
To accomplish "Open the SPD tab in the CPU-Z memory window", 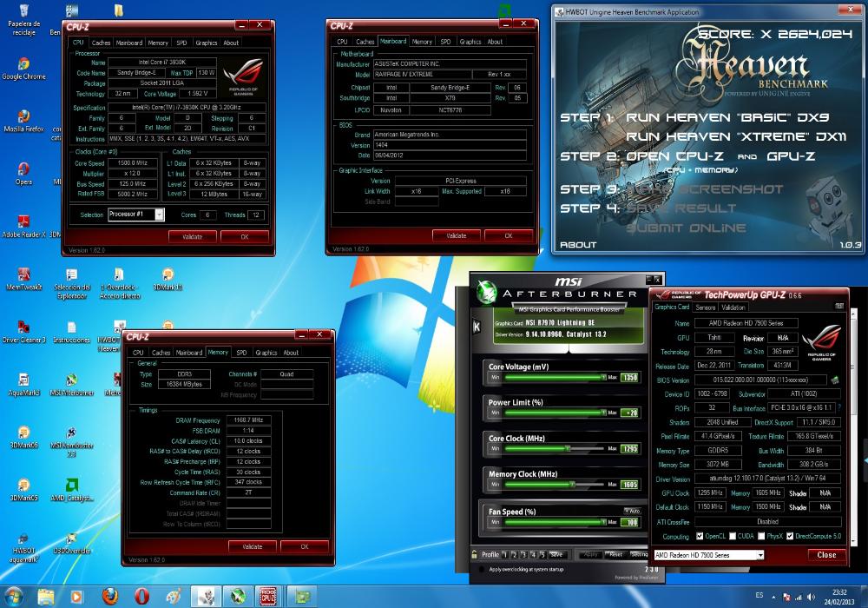I will coord(241,353).
